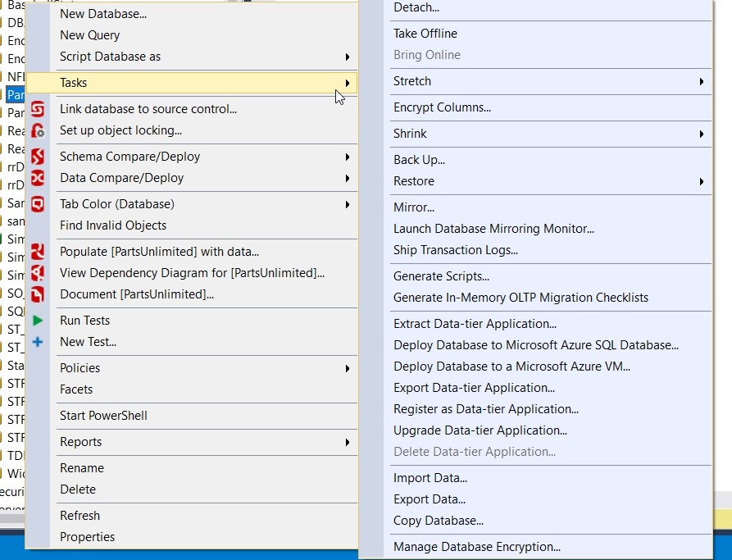Click Import Data... menu item
Screen dimensions: 732x560
coord(430,478)
